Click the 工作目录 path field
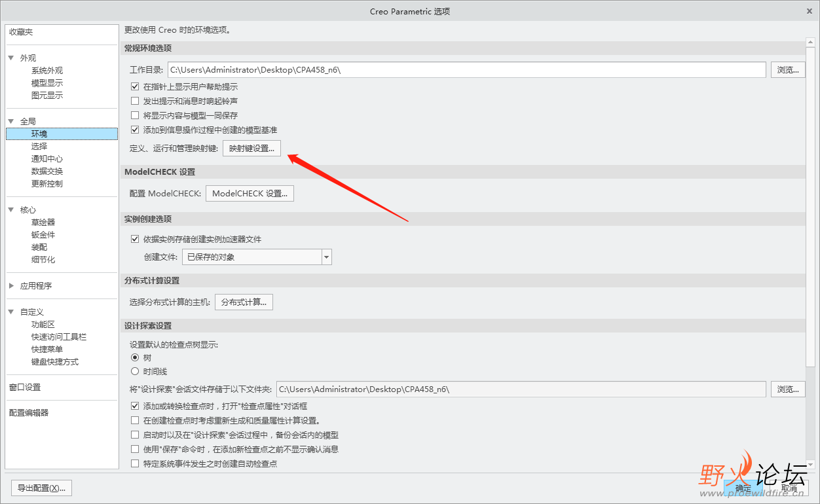820x504 pixels. [x=466, y=69]
